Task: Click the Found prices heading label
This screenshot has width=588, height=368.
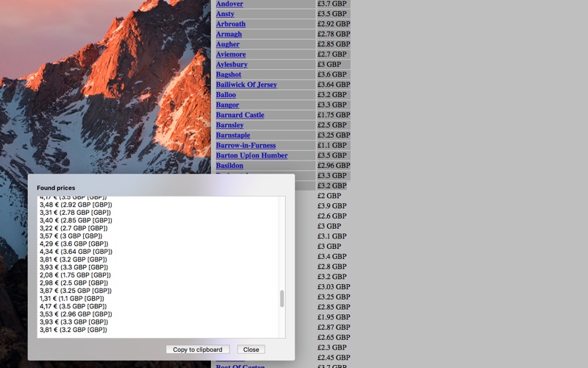Action: click(56, 188)
